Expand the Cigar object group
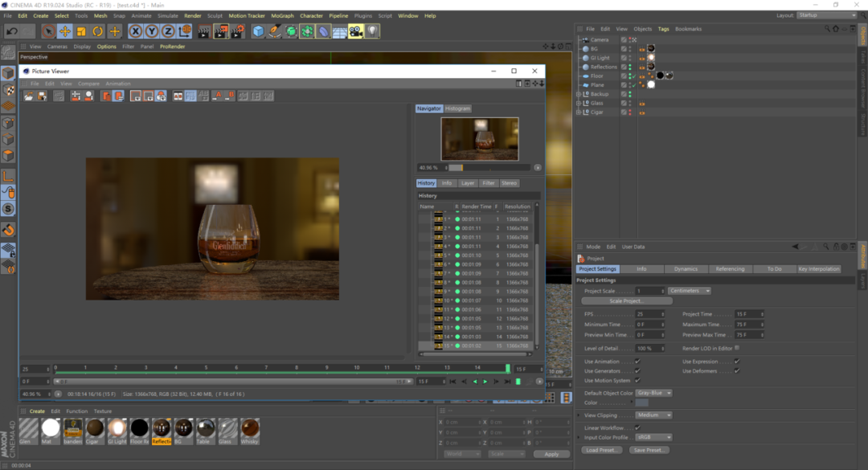 pyautogui.click(x=579, y=112)
